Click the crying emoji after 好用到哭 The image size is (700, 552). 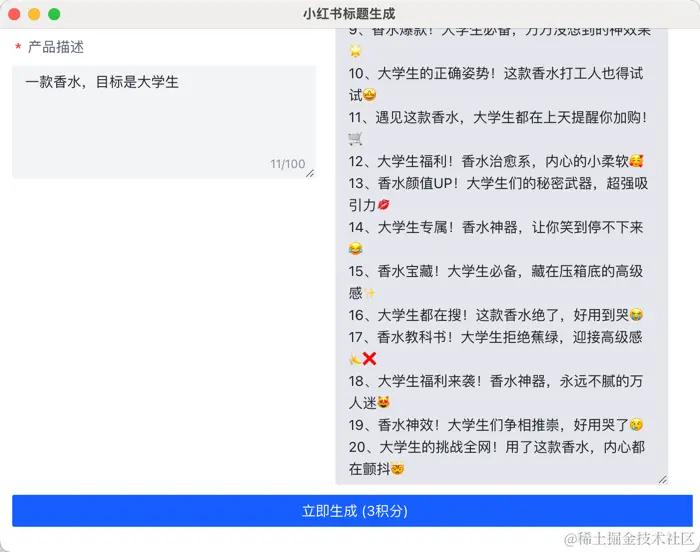(x=636, y=315)
